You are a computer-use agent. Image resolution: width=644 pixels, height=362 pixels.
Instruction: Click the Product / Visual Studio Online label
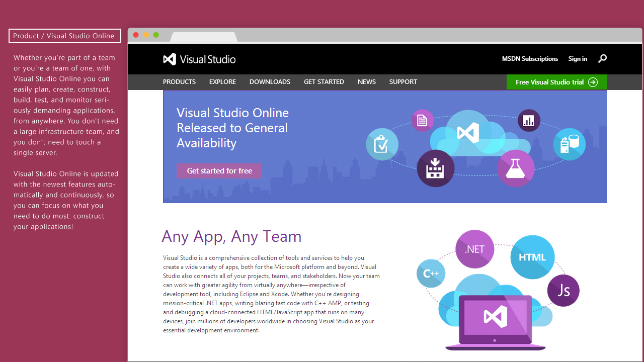65,36
